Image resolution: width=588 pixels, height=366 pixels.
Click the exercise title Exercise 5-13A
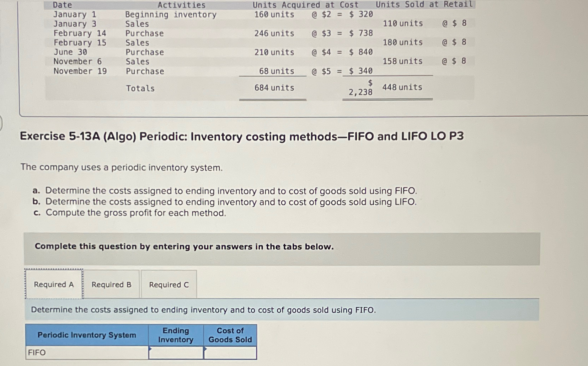pos(241,136)
